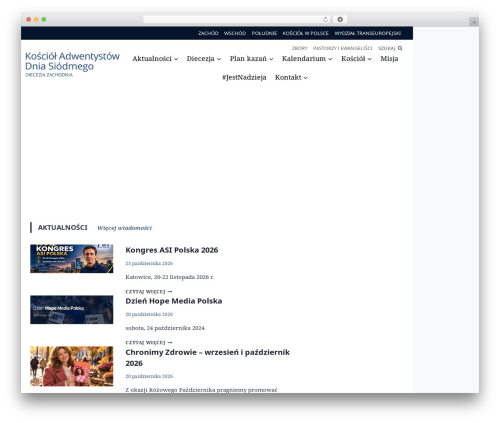Click the Dzień Hope Media Polska thumbnail
500x423 pixels.
(x=72, y=310)
